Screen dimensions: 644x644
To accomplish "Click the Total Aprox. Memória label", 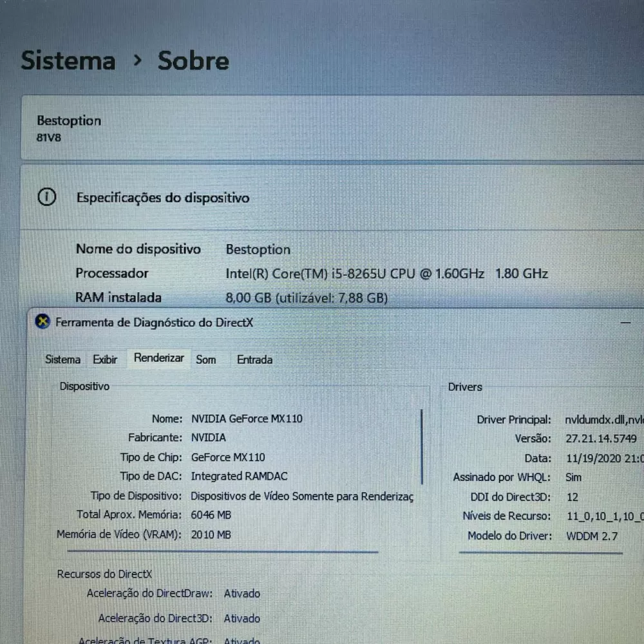I will tap(129, 515).
